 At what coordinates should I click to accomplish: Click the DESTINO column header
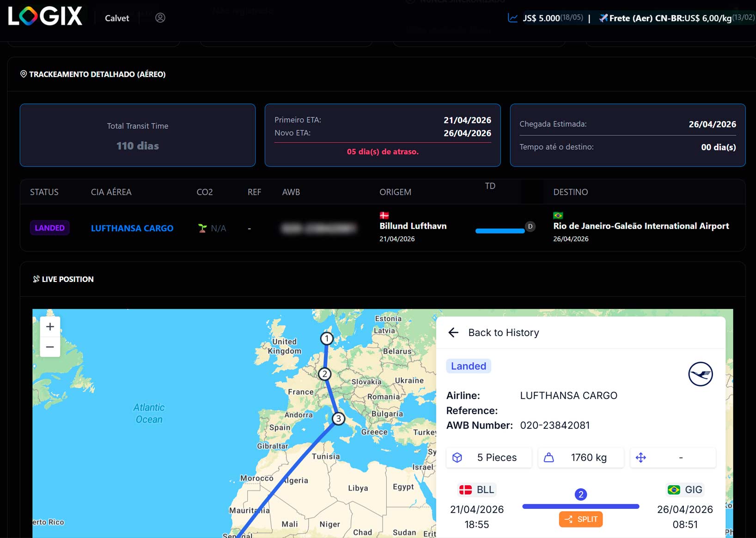(571, 192)
